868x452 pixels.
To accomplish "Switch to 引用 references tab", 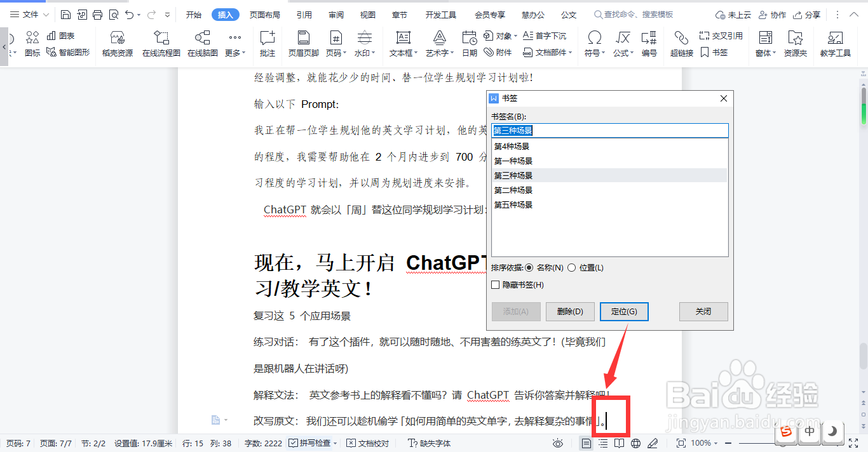I will [304, 15].
